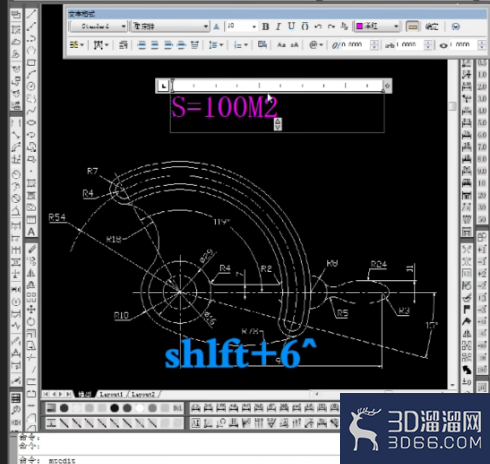Screen dimensions: 490x464
Task: Switch to the Layout2 tab
Action: (143, 394)
